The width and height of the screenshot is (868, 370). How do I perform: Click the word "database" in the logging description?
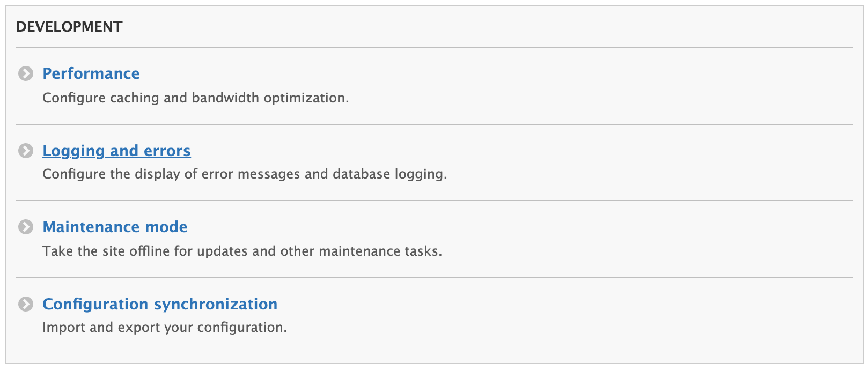click(x=361, y=174)
